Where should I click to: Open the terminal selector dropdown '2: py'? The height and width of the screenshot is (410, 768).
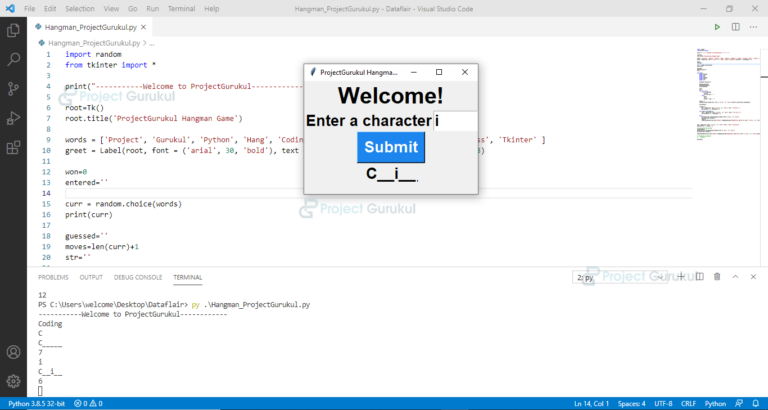[x=620, y=276]
